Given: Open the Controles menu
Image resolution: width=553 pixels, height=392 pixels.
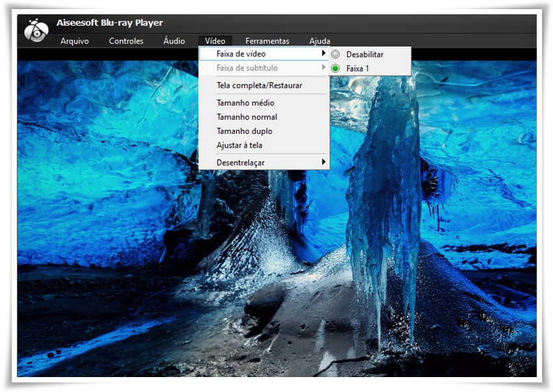Looking at the screenshot, I should coord(126,41).
